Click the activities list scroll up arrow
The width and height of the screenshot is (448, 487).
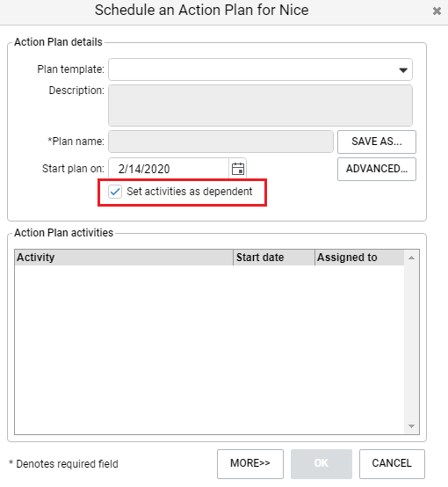tap(412, 258)
